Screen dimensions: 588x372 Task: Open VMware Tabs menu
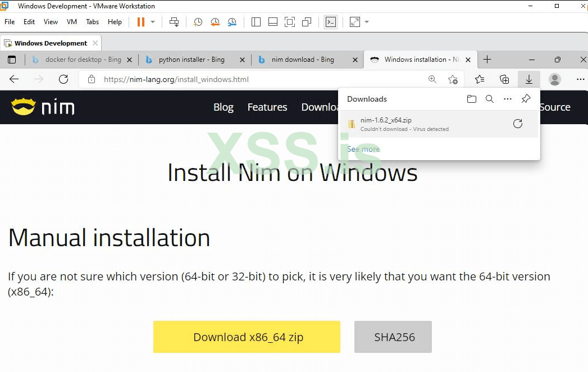pyautogui.click(x=92, y=22)
